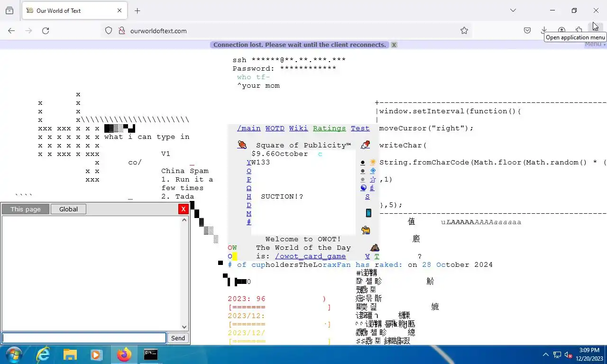Click the meat-on-bone emoji link
The width and height of the screenshot is (607, 364).
coord(242,145)
